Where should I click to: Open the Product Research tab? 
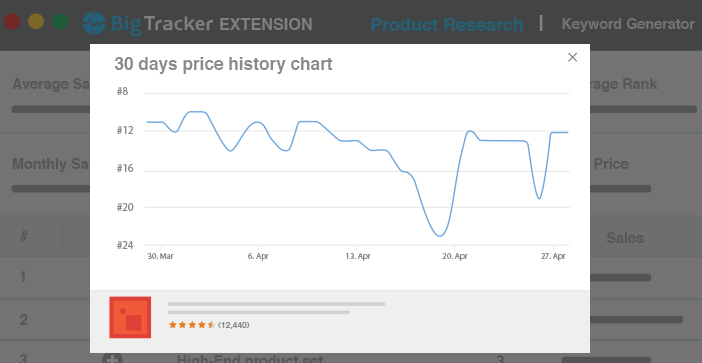pos(447,24)
